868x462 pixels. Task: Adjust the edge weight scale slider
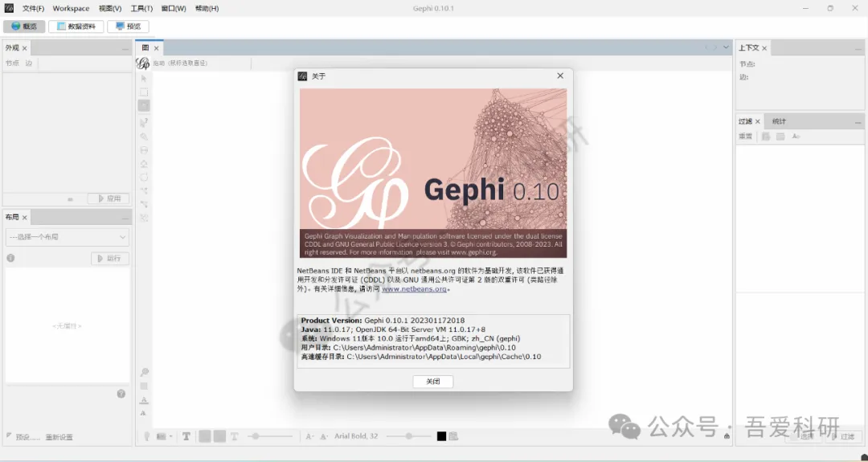[269, 436]
